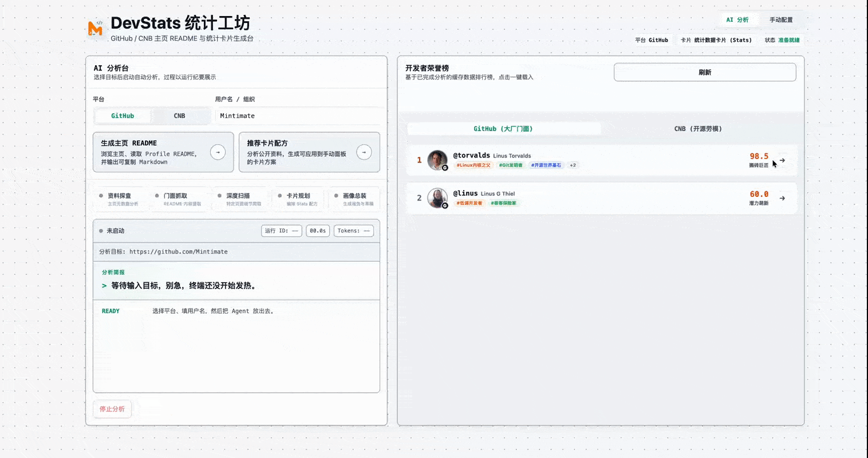Click the #极客探险家 tag
The height and width of the screenshot is (458, 868).
coord(503,203)
